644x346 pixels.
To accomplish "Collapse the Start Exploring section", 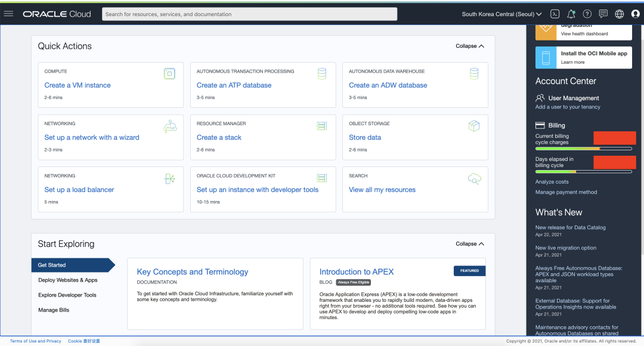I will (470, 244).
